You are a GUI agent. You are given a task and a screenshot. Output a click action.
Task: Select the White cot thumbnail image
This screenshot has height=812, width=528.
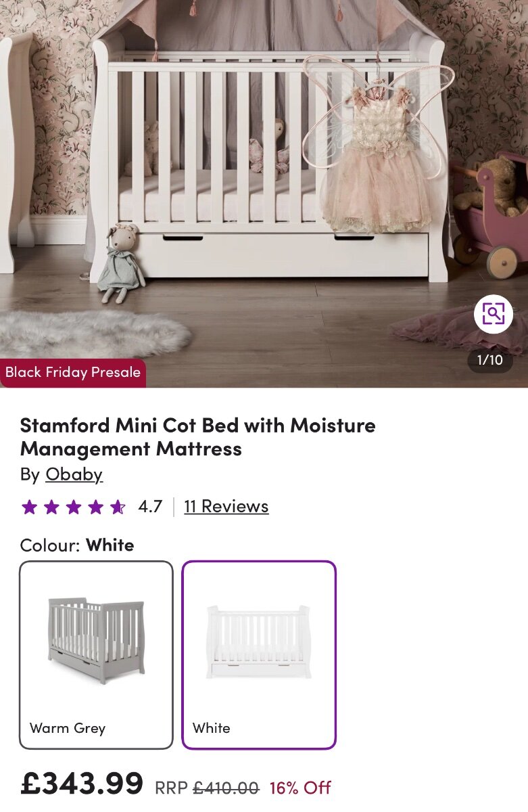point(258,641)
